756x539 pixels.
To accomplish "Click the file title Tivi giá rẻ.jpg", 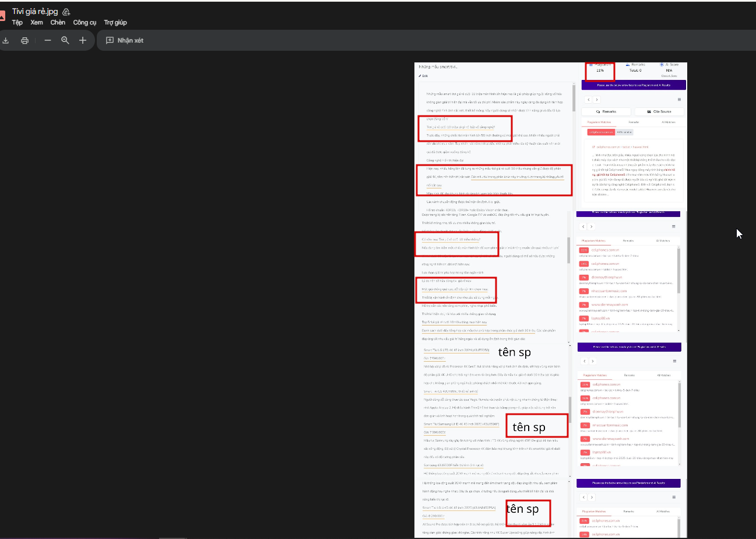I will [35, 12].
